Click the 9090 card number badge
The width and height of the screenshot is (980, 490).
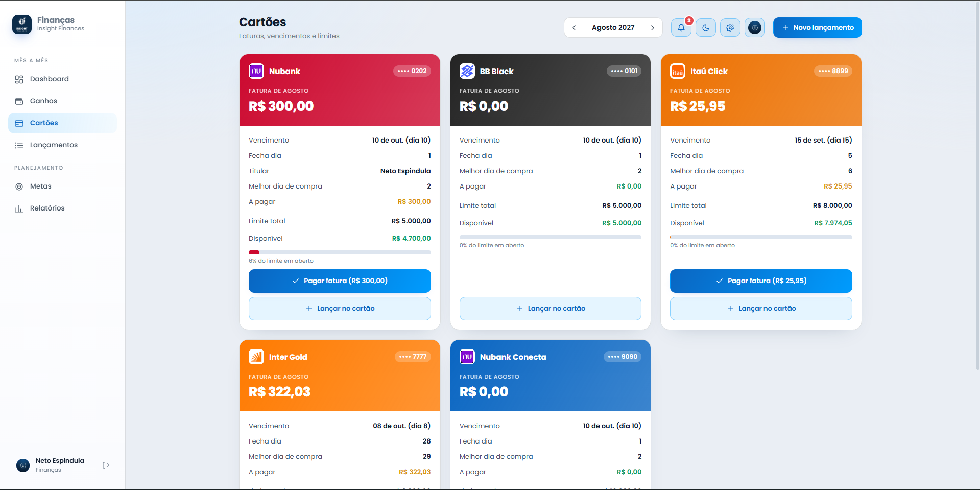pyautogui.click(x=623, y=357)
